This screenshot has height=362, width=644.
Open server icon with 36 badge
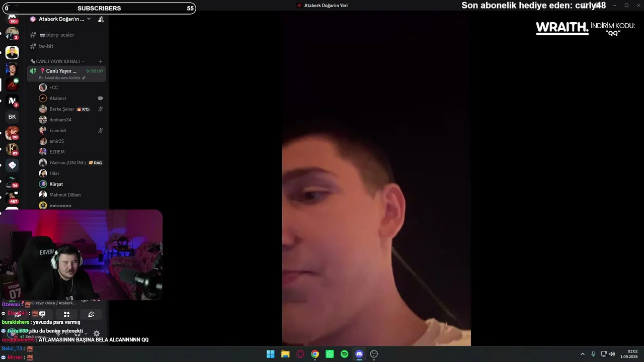[12, 181]
